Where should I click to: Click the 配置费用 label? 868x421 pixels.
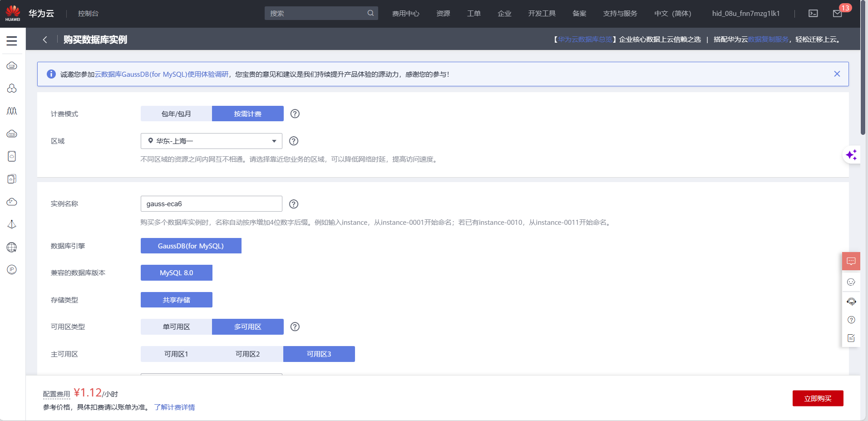click(57, 394)
